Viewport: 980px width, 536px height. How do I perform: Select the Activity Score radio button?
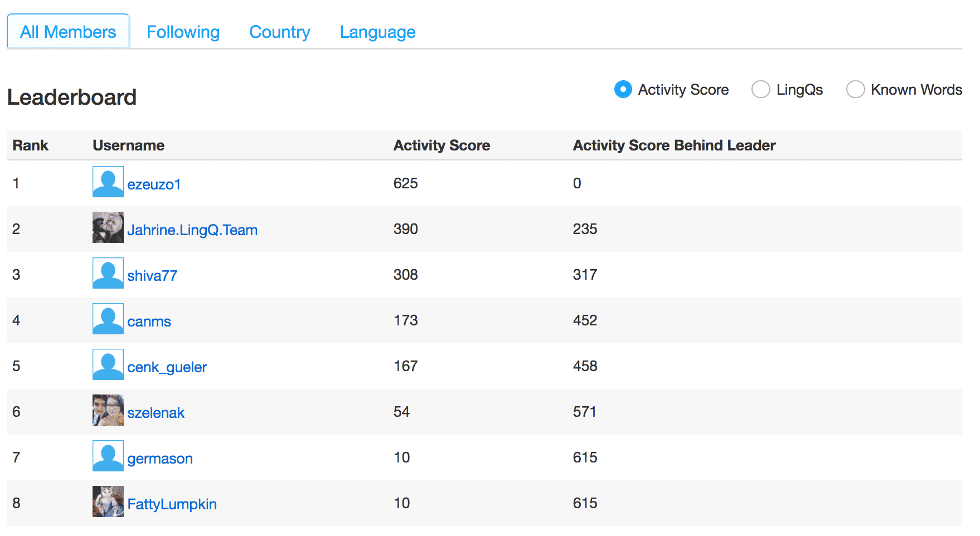point(623,90)
